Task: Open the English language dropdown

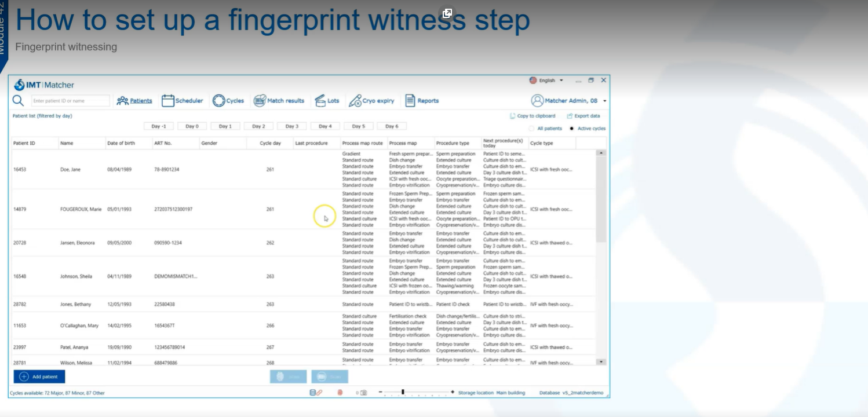Action: click(546, 81)
